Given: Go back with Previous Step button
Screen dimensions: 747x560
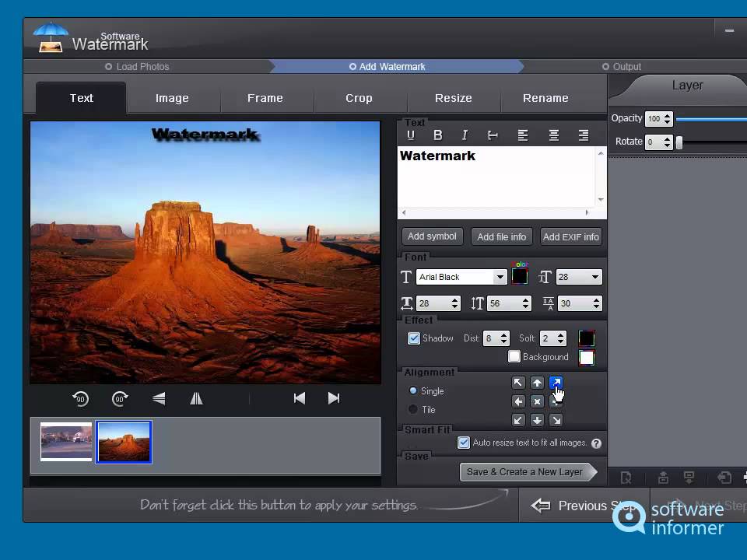Looking at the screenshot, I should click(x=584, y=506).
